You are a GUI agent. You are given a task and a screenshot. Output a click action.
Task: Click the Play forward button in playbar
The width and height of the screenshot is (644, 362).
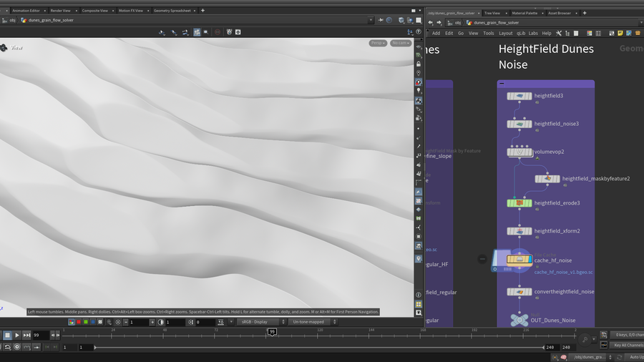coord(17,335)
